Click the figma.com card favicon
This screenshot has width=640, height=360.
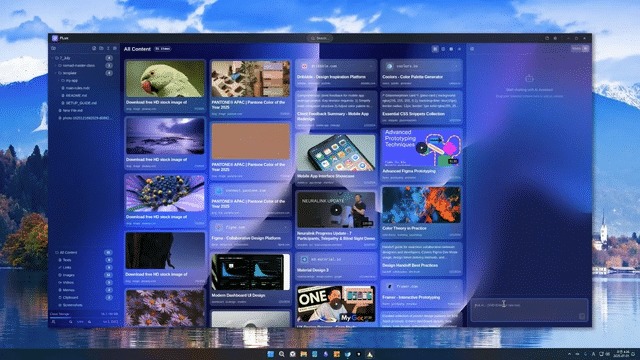pos(219,227)
